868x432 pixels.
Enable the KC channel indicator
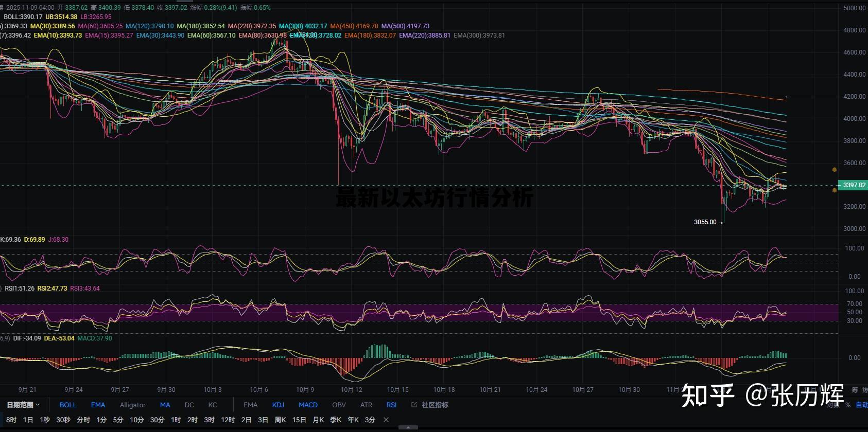click(x=213, y=405)
